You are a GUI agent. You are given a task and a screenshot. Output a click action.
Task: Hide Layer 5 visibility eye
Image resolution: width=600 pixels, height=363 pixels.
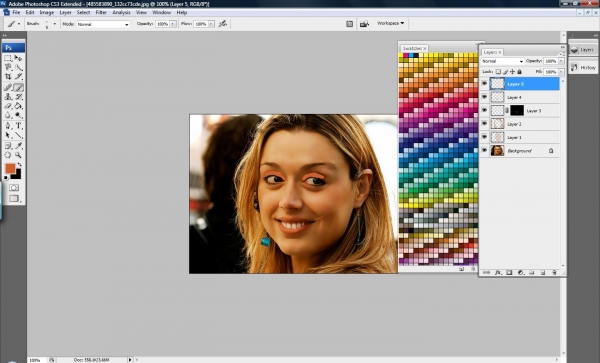(484, 83)
